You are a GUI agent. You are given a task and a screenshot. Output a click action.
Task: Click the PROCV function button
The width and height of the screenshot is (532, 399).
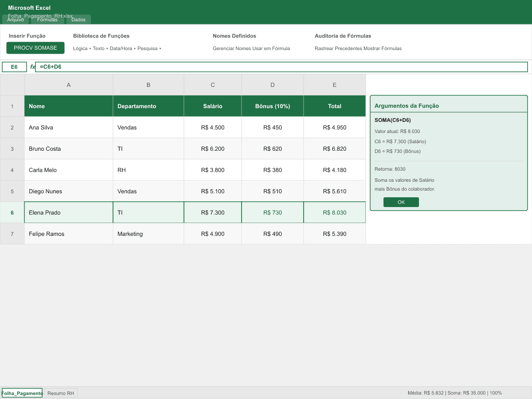coord(22,47)
